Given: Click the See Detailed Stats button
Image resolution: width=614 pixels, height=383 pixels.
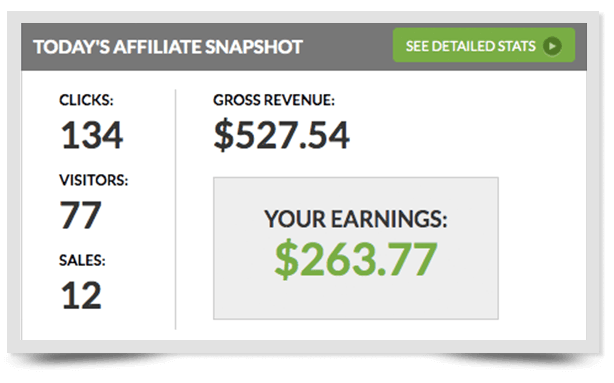Looking at the screenshot, I should (x=484, y=45).
